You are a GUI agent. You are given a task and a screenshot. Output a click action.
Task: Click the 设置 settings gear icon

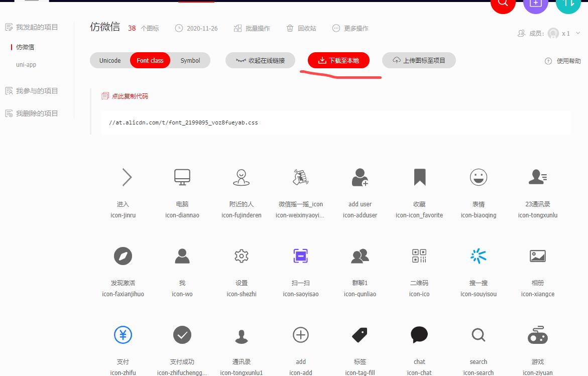241,256
